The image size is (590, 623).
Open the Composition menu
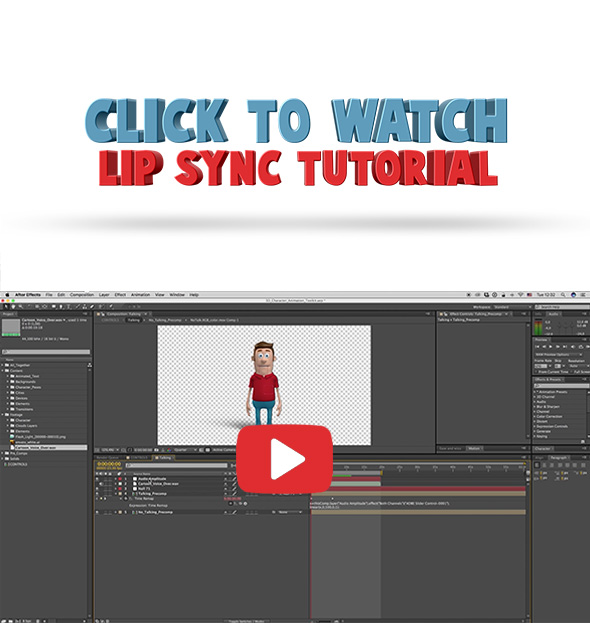coord(82,295)
